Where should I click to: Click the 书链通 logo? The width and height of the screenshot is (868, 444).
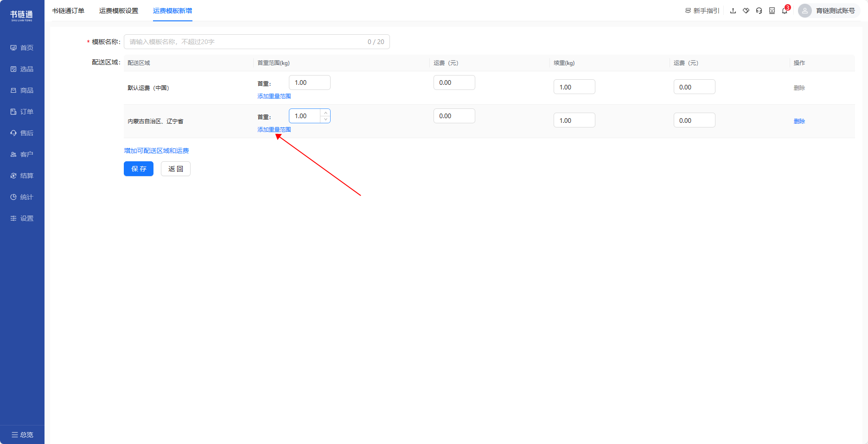22,16
